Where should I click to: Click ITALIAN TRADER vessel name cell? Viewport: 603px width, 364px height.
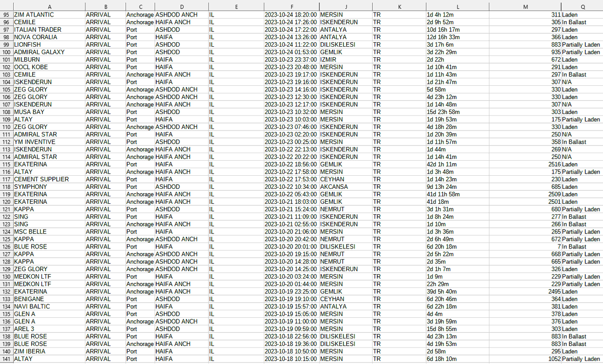coord(49,30)
